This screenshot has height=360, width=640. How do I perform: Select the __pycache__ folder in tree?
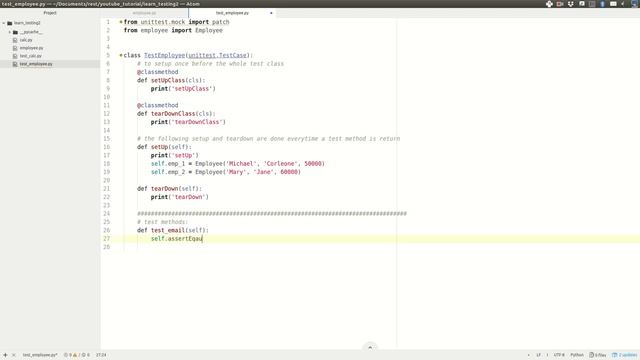click(31, 32)
